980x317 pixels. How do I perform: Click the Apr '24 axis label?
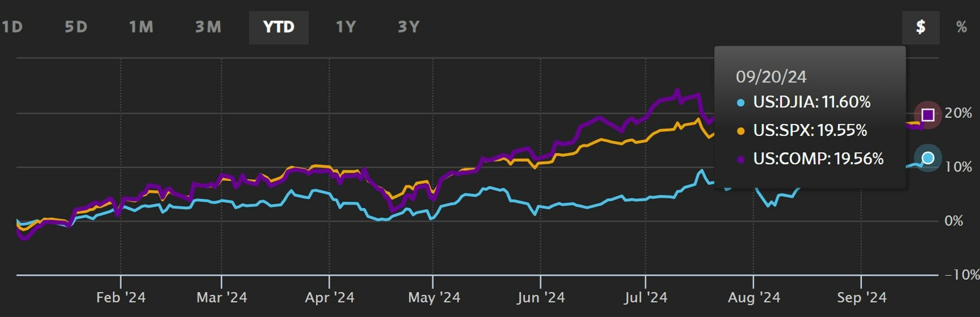(330, 298)
